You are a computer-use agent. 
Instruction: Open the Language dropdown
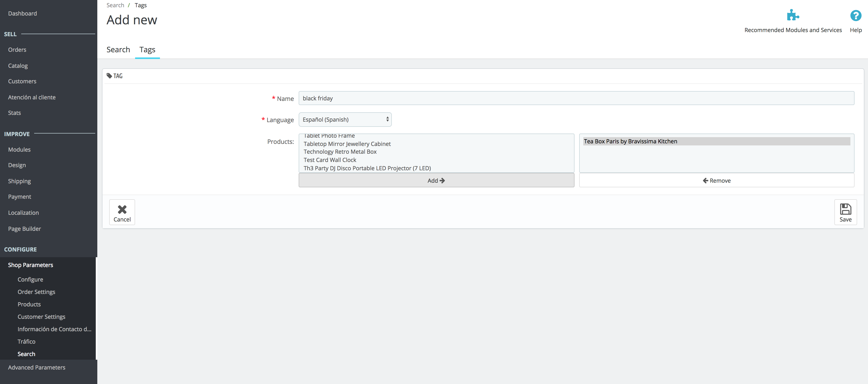(x=345, y=120)
